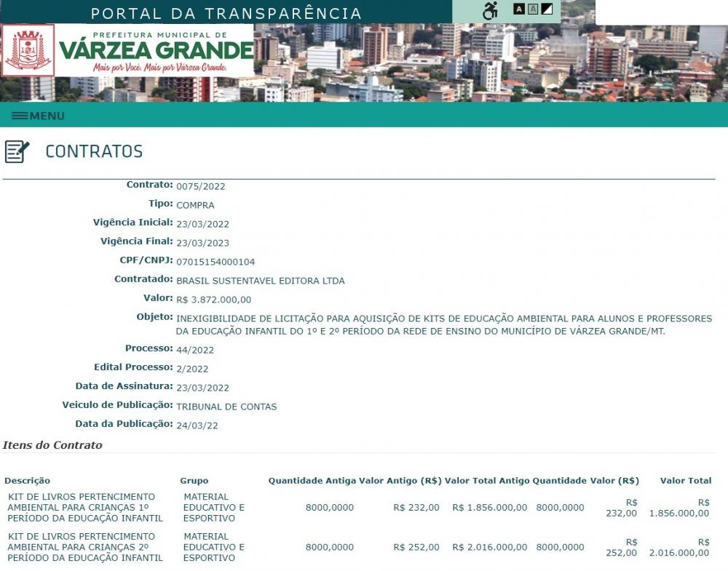728x571 pixels.
Task: Click the CNPJ number 07015154000104
Action: [x=215, y=262]
